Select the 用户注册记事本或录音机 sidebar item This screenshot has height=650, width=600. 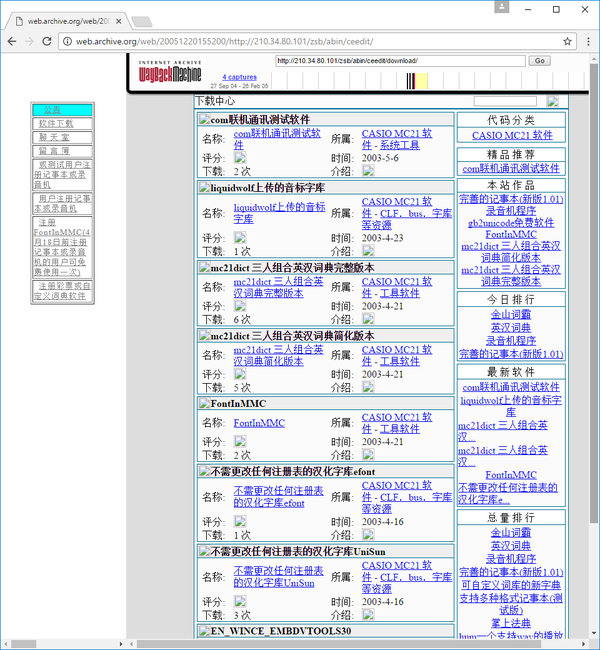(x=62, y=204)
